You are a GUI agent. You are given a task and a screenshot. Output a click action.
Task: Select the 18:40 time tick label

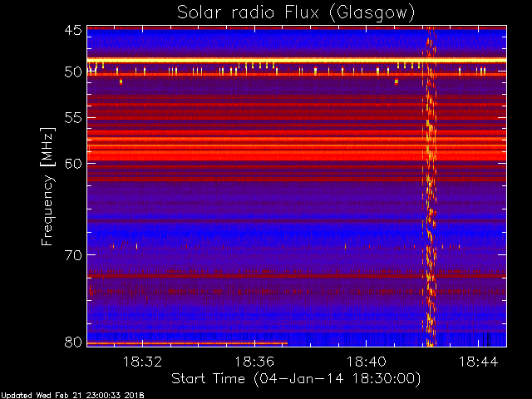coord(366,362)
